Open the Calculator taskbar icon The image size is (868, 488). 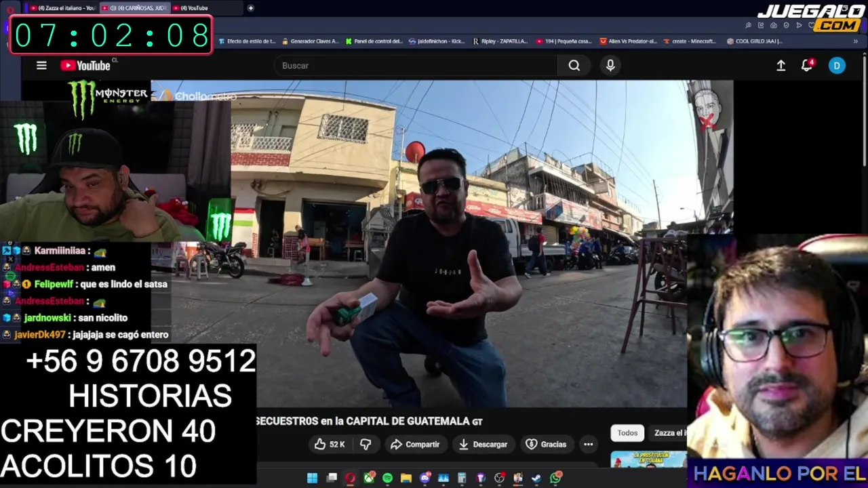pyautogui.click(x=462, y=479)
